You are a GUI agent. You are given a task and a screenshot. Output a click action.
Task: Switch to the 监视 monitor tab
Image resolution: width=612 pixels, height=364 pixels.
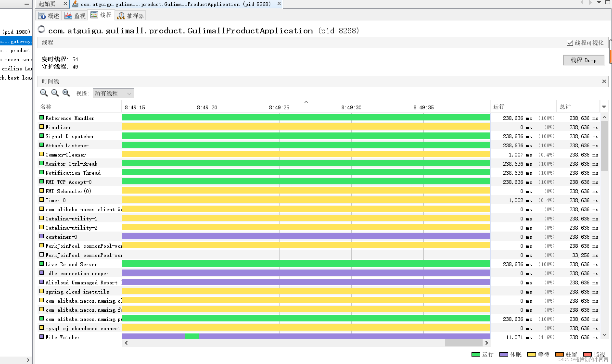[75, 16]
